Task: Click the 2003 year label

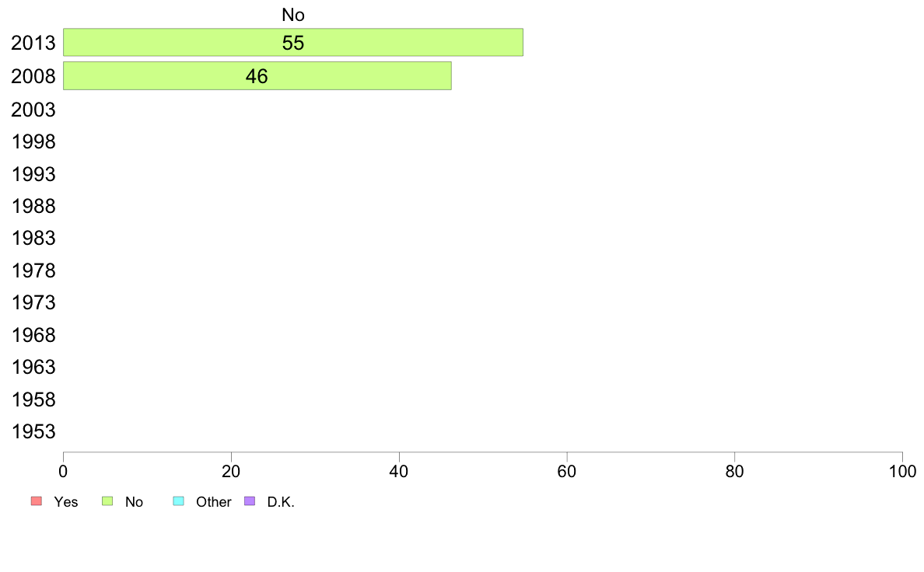Action: point(33,110)
